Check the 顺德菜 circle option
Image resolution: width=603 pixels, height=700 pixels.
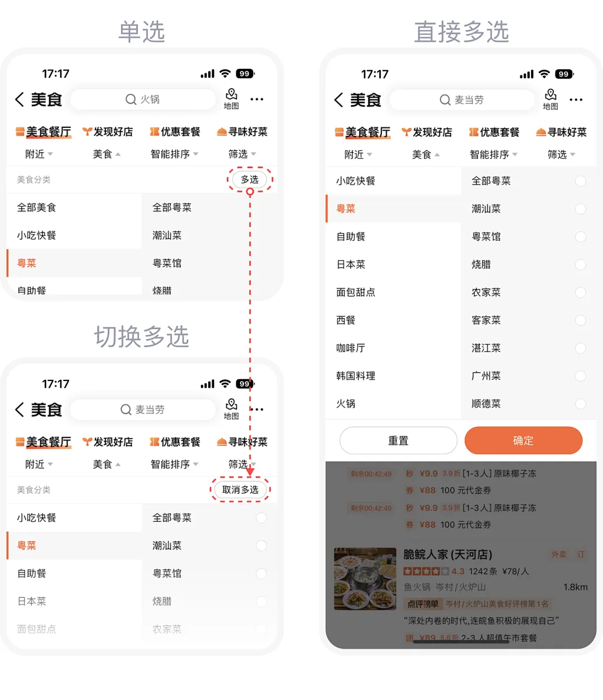[581, 404]
